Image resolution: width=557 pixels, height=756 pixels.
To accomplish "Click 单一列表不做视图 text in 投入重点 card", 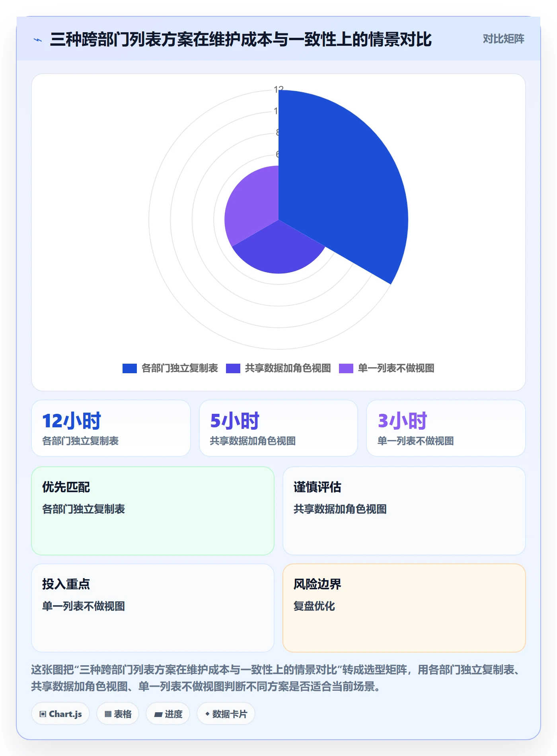I will (84, 606).
